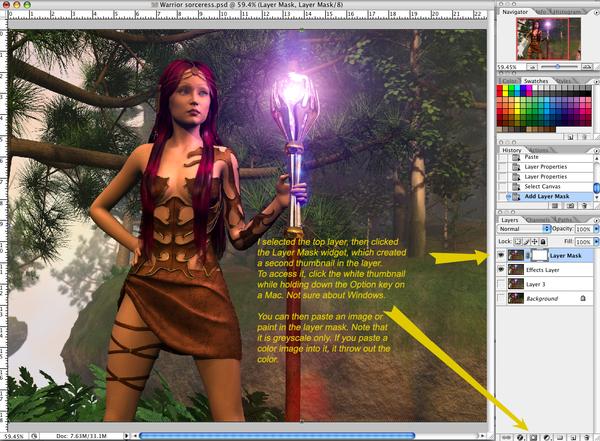Set history brush source to Paste state

(x=502, y=157)
